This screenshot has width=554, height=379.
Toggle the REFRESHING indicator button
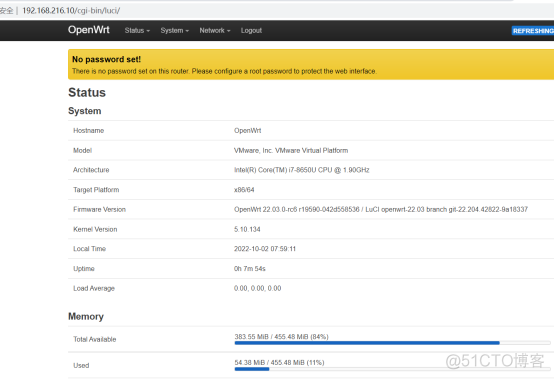533,31
